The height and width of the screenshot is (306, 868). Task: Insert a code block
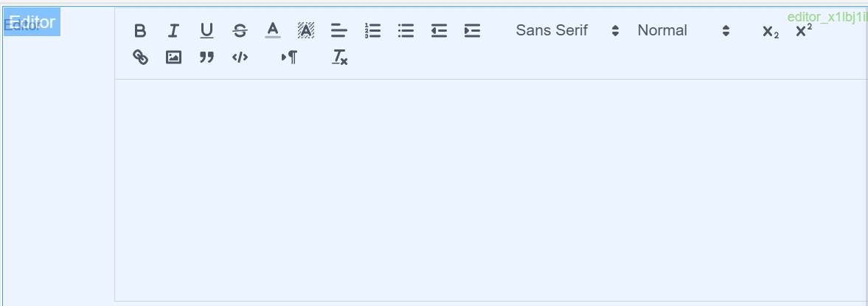240,58
